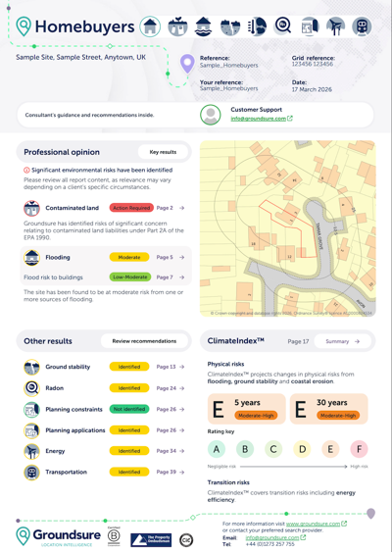Image resolution: width=392 pixels, height=552 pixels.
Task: Go to Page 13 for Ground stability
Action: pyautogui.click(x=171, y=367)
